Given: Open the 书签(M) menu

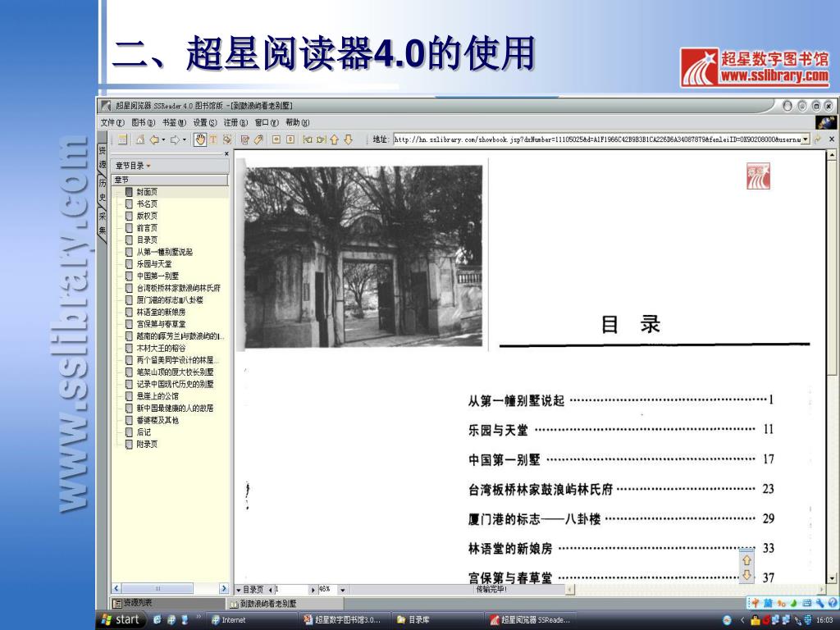Looking at the screenshot, I should point(174,123).
